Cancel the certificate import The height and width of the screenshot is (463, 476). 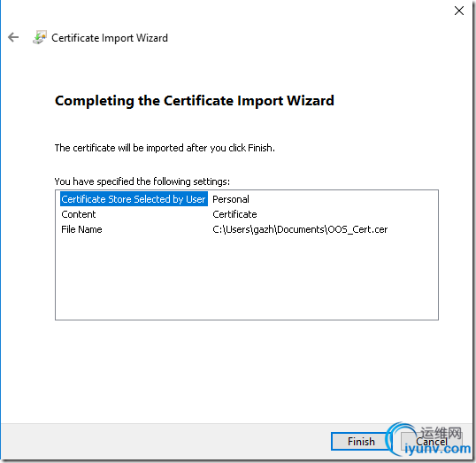(432, 442)
